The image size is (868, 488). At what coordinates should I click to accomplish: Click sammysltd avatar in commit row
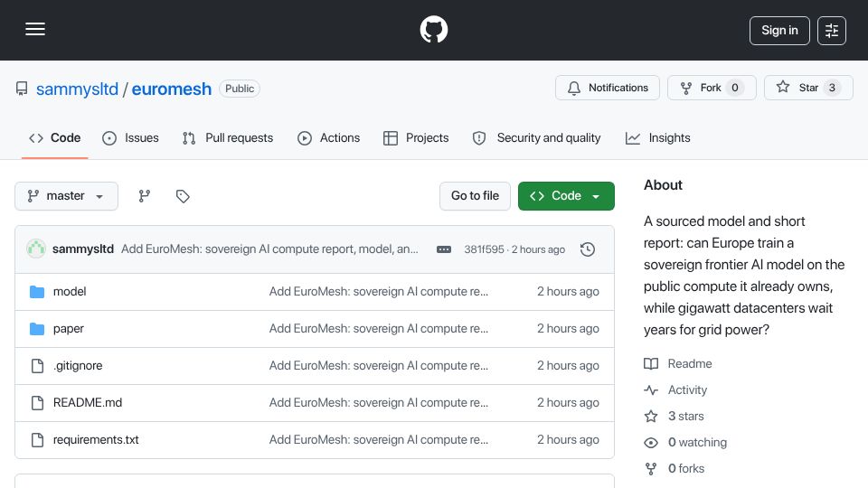point(36,249)
